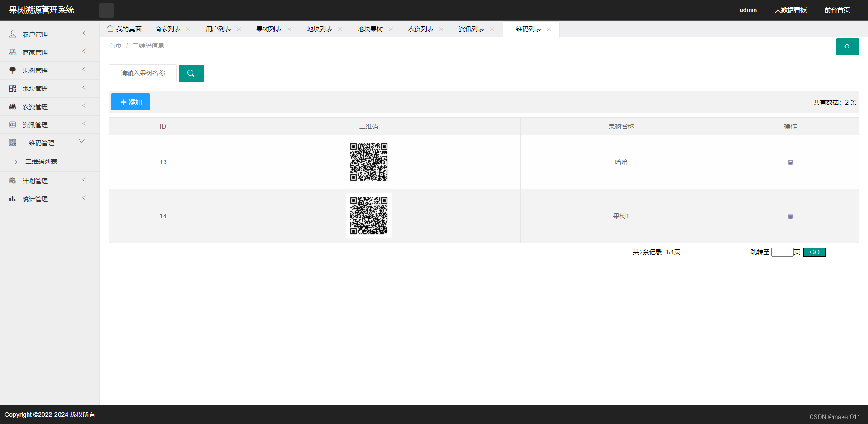Click the refresh icon button at top right
This screenshot has height=424, width=868.
[847, 47]
